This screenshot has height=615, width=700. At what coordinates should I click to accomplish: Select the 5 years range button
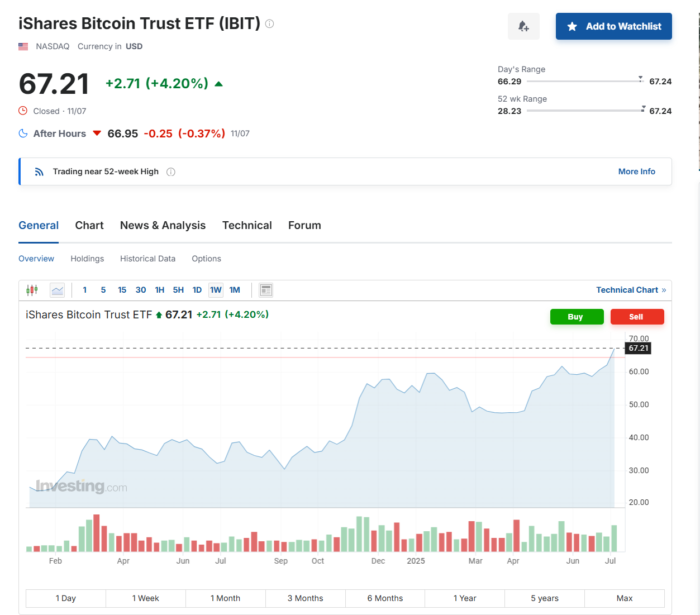(545, 598)
